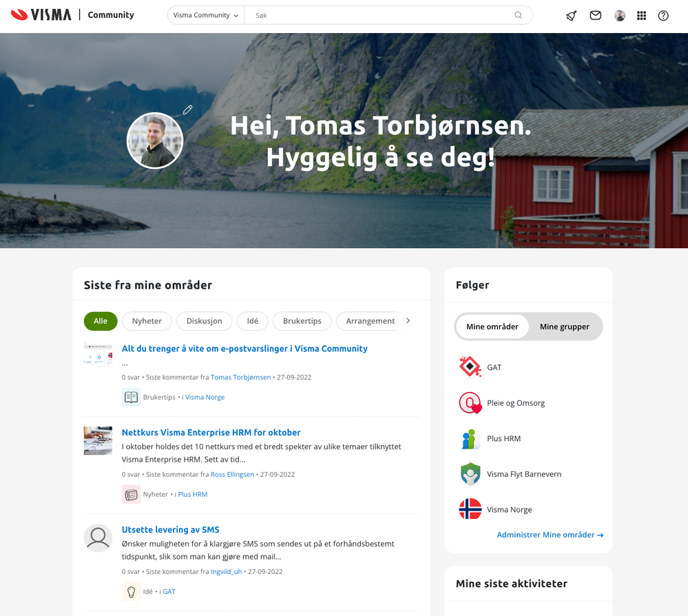This screenshot has width=688, height=616.
Task: Select the Nyheter filter chip
Action: pos(147,321)
